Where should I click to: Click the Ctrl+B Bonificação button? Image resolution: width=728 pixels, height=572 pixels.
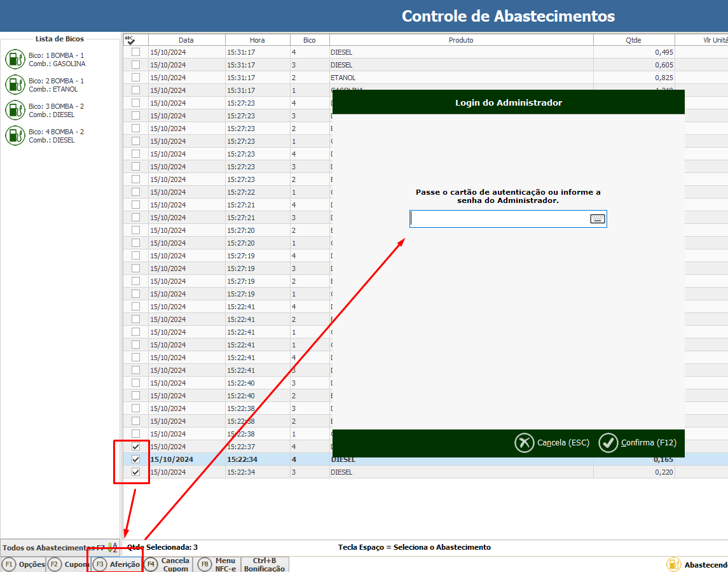(264, 564)
